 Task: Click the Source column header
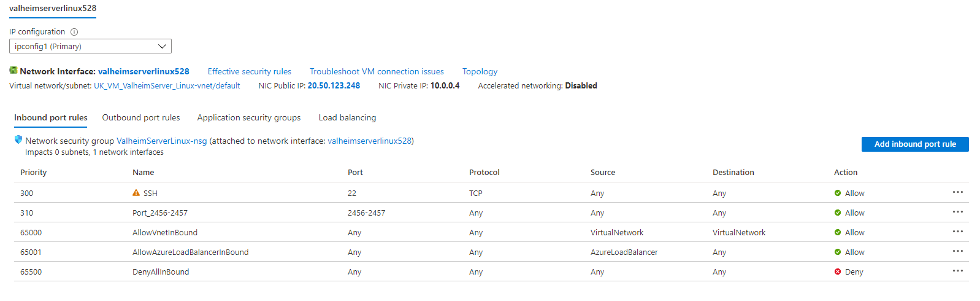[x=603, y=173]
